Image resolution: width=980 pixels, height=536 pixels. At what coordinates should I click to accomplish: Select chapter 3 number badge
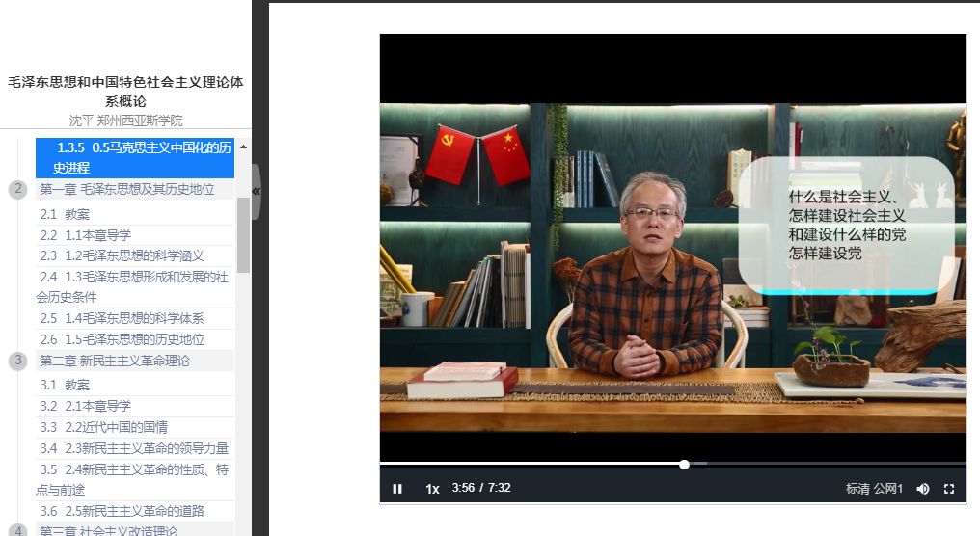point(17,361)
